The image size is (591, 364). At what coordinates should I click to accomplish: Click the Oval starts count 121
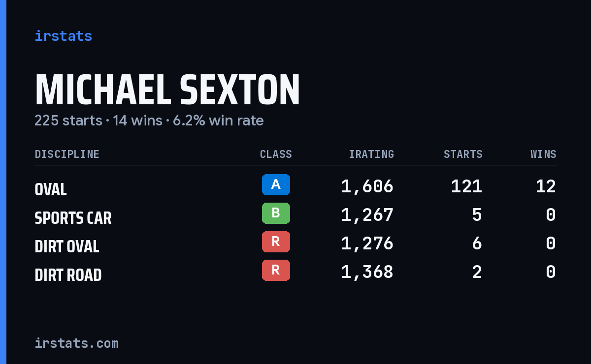466,186
